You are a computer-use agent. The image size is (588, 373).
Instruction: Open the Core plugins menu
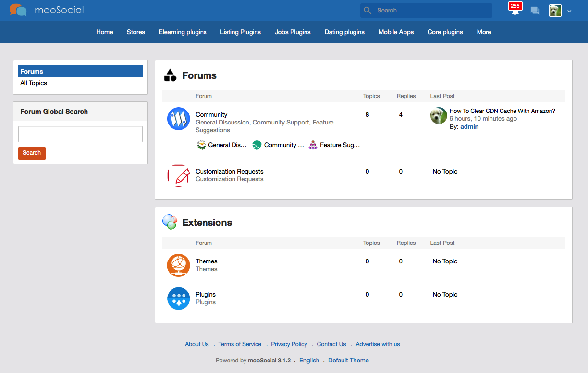point(445,32)
